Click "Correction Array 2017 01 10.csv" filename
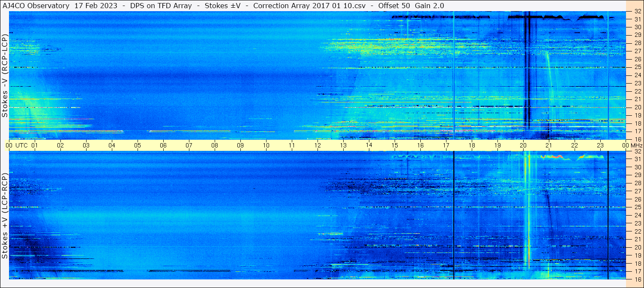644x288 pixels. point(309,6)
